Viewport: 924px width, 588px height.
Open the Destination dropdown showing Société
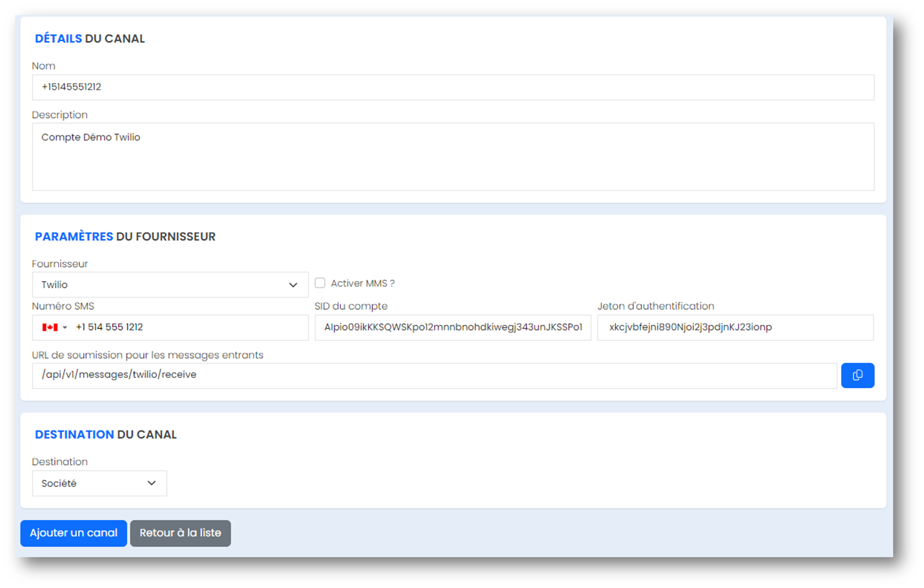click(x=99, y=483)
